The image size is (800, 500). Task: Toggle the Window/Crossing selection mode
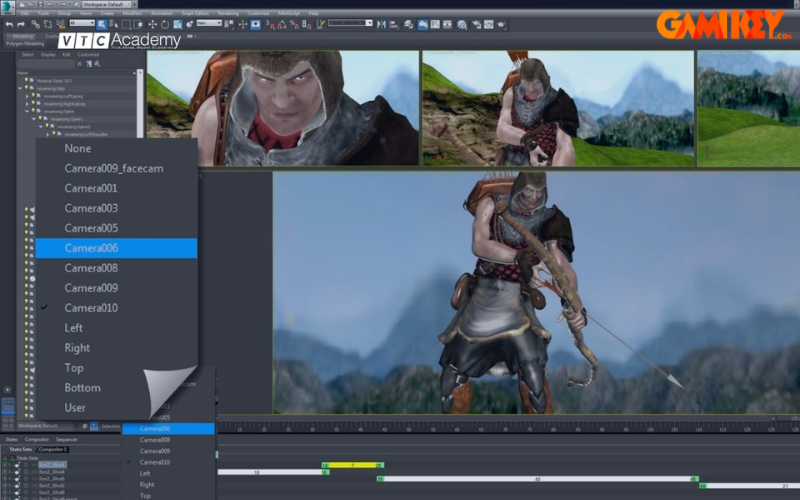pos(138,24)
